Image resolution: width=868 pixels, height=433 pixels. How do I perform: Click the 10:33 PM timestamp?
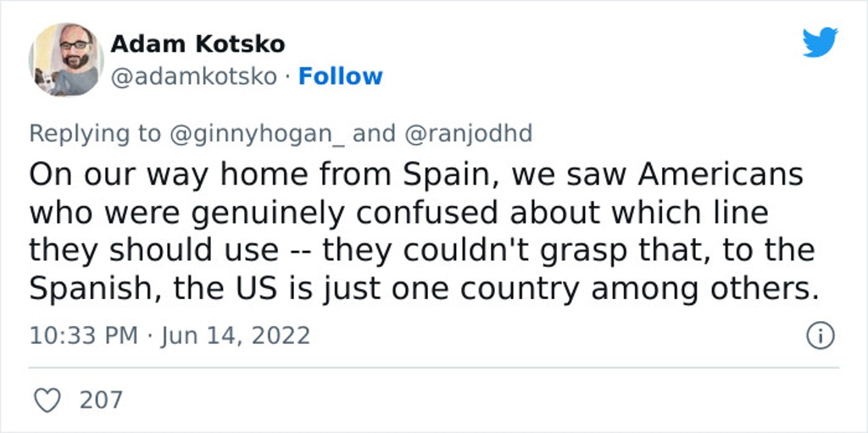[84, 336]
